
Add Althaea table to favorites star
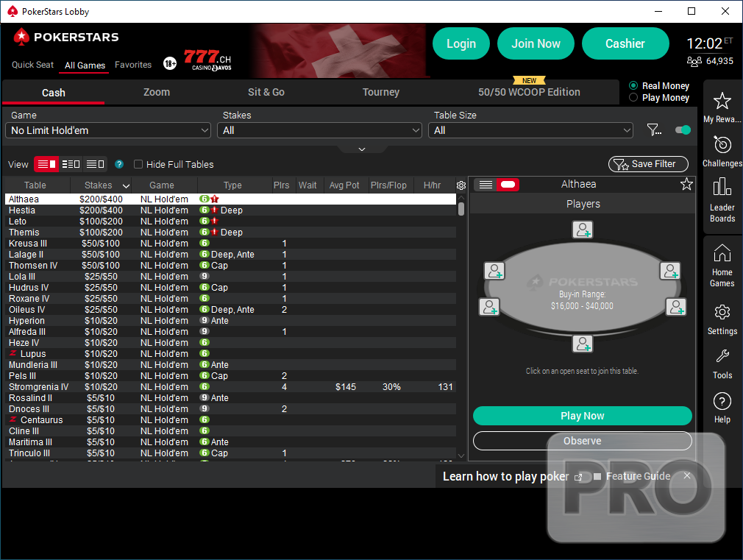(686, 184)
